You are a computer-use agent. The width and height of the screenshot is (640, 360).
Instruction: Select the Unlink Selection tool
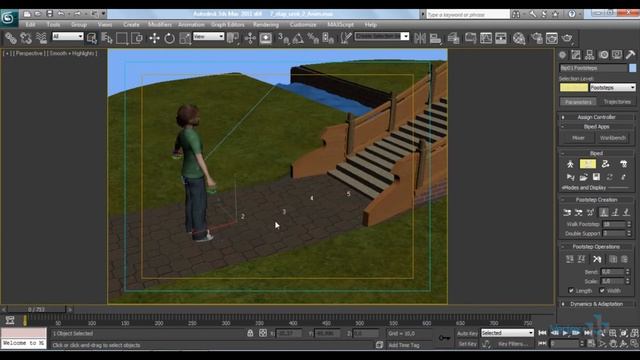click(26, 38)
